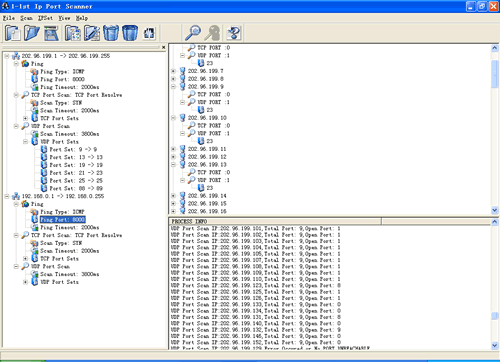The image size is (500, 362).
Task: Select the log line for IP 202.96.199.101
Action: pyautogui.click(x=256, y=229)
